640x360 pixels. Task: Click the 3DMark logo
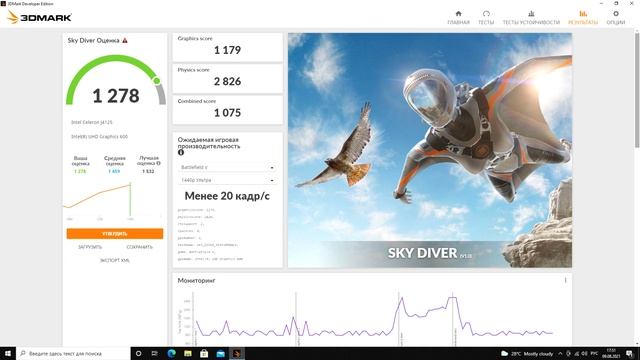39,17
